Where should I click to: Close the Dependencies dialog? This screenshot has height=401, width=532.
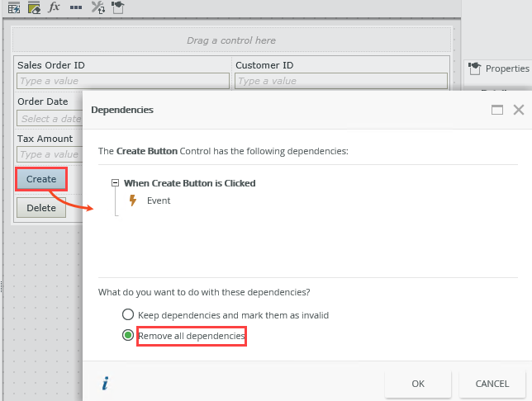pyautogui.click(x=519, y=110)
